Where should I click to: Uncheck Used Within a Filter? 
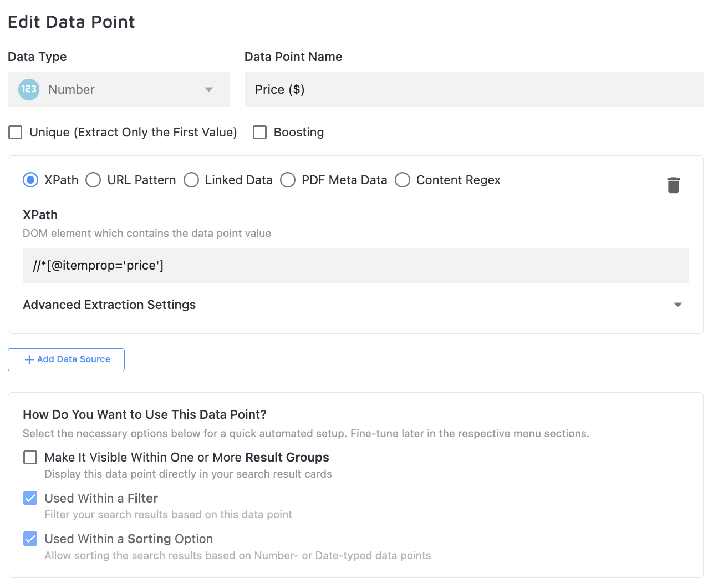pos(30,498)
